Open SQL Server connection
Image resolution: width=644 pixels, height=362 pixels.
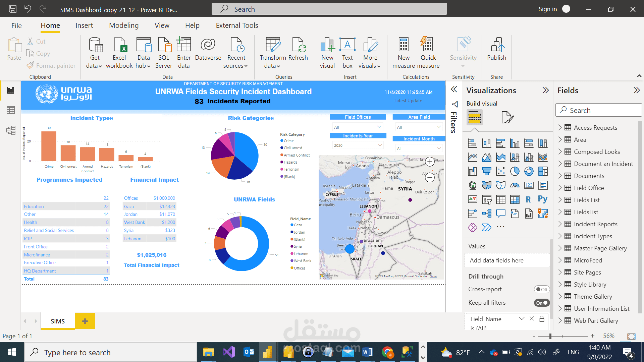coord(164,53)
